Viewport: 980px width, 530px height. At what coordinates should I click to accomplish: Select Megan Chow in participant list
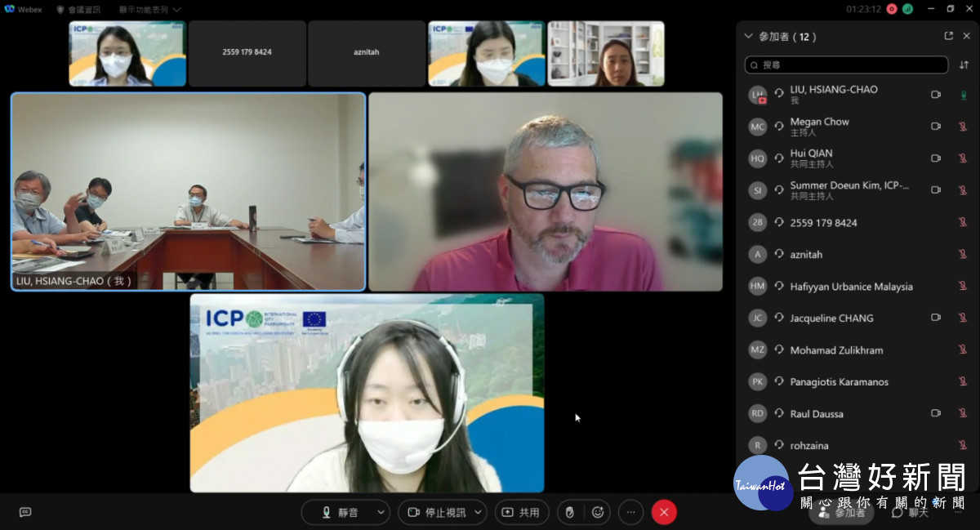tap(857, 127)
